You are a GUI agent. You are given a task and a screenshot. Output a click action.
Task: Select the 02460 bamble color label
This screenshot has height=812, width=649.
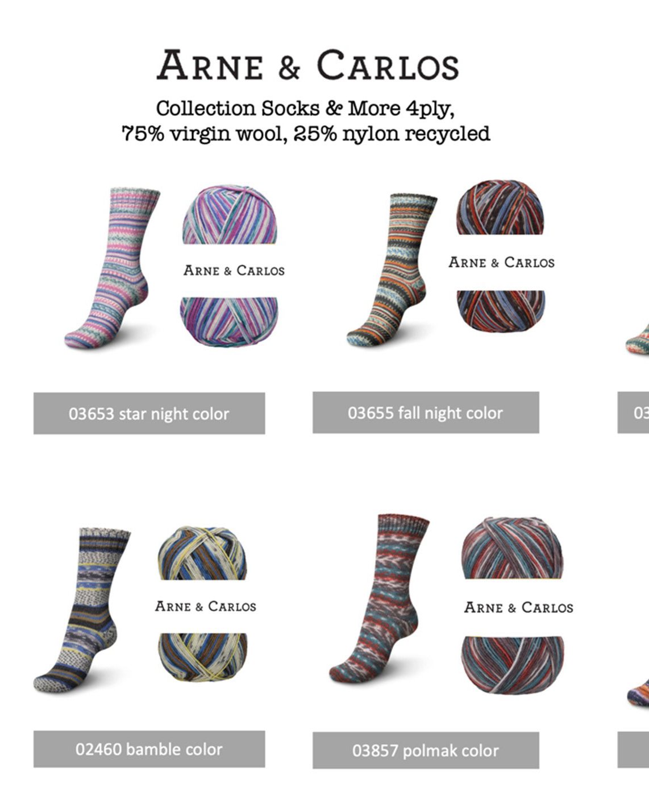[x=149, y=749]
